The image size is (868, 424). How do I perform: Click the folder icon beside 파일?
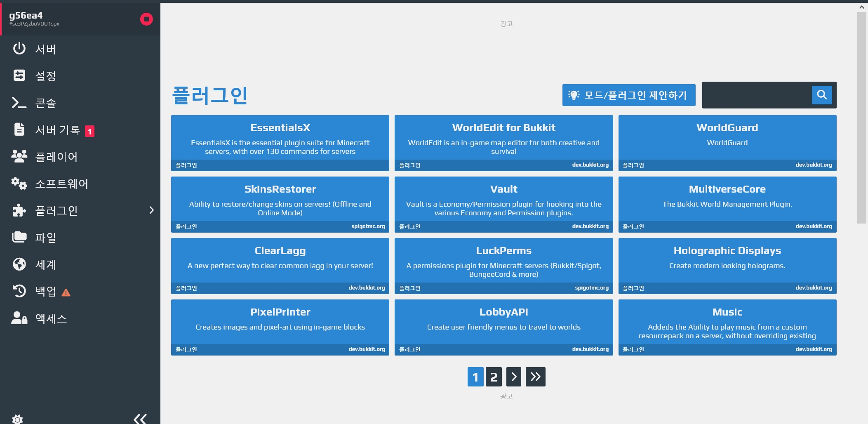coord(19,237)
